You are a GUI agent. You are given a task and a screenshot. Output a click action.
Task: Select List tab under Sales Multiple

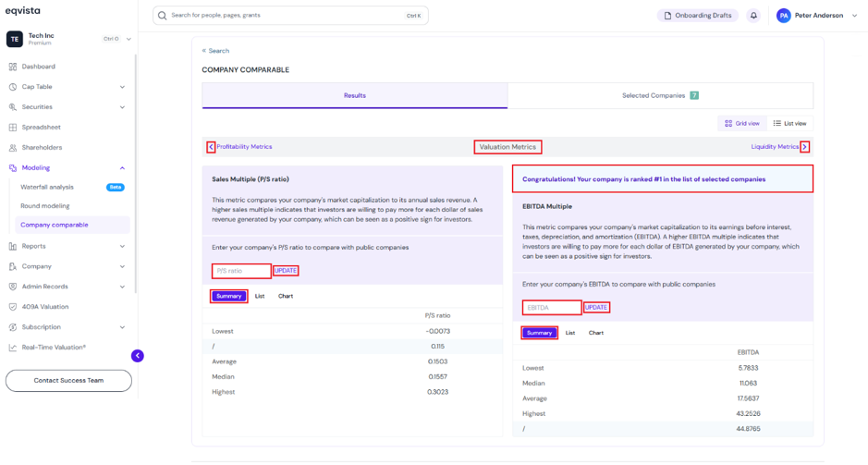coord(260,296)
